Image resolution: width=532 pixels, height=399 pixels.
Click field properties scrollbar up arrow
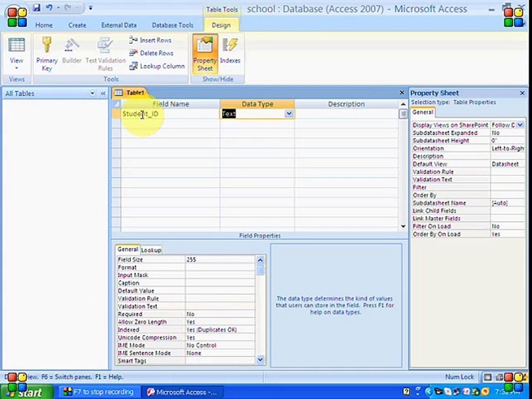pos(260,260)
